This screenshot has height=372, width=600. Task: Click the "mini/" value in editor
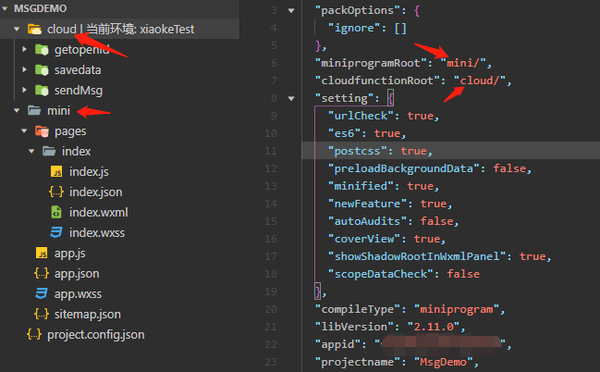(x=463, y=63)
